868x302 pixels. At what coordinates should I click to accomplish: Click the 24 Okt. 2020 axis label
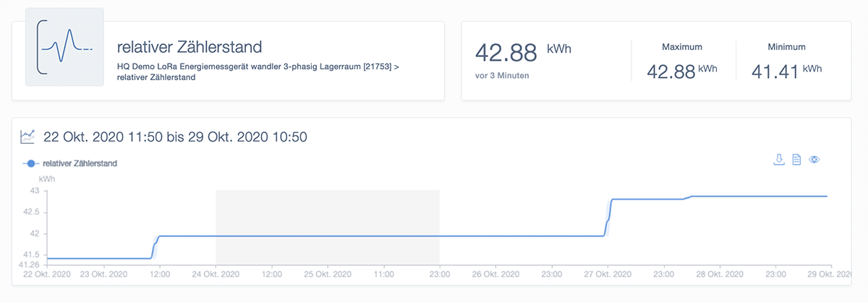click(216, 275)
